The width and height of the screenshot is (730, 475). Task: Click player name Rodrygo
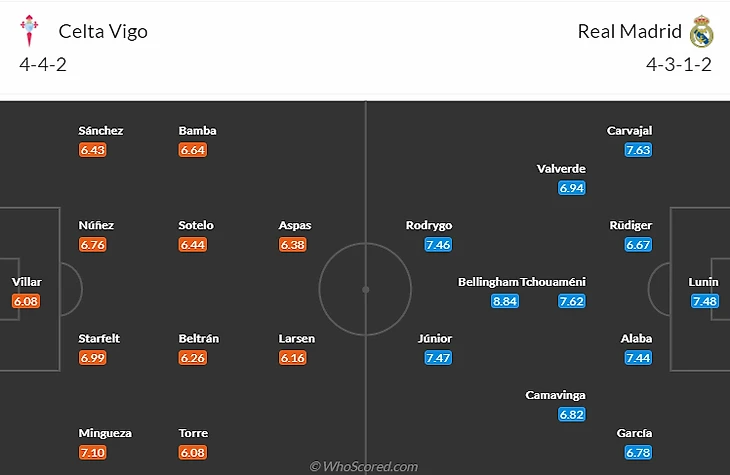(429, 225)
